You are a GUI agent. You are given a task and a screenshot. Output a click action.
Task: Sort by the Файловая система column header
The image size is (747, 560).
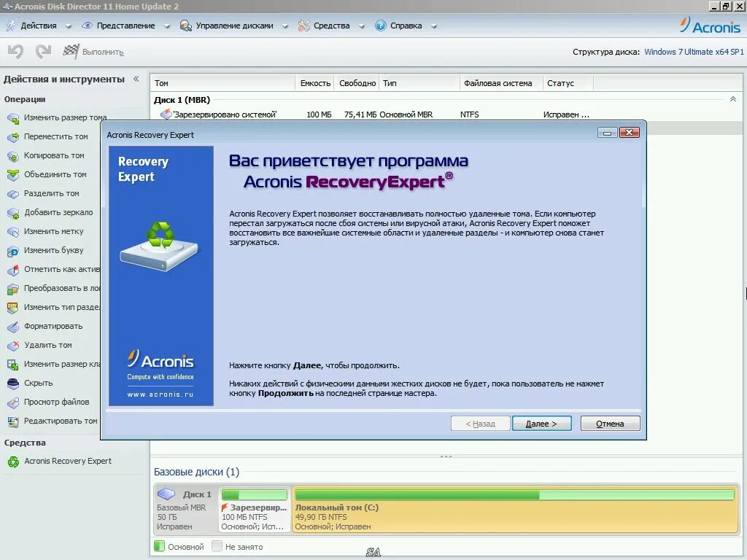(502, 83)
